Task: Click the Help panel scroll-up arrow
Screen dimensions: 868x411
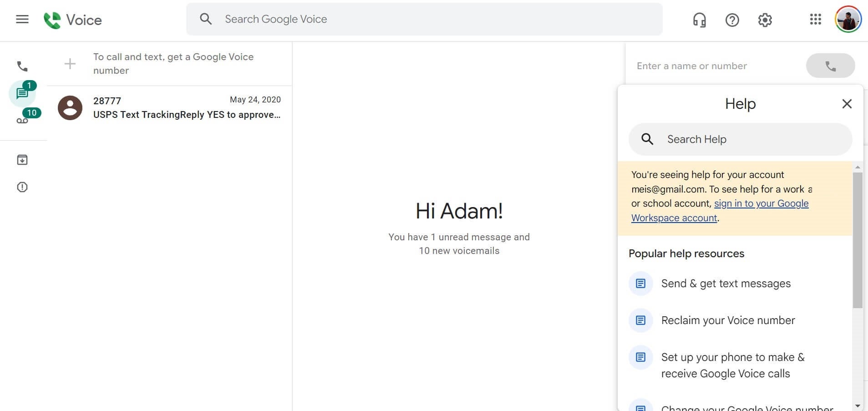Action: tap(858, 167)
